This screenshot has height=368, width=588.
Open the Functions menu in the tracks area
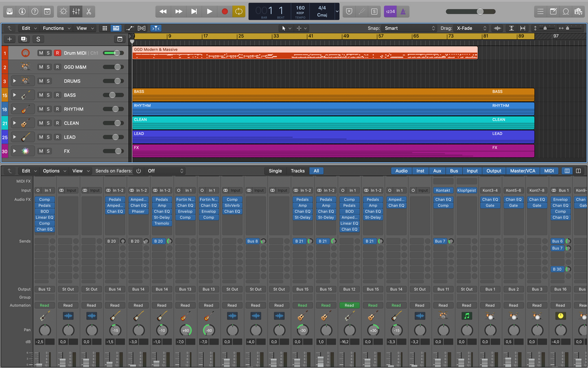pos(56,28)
